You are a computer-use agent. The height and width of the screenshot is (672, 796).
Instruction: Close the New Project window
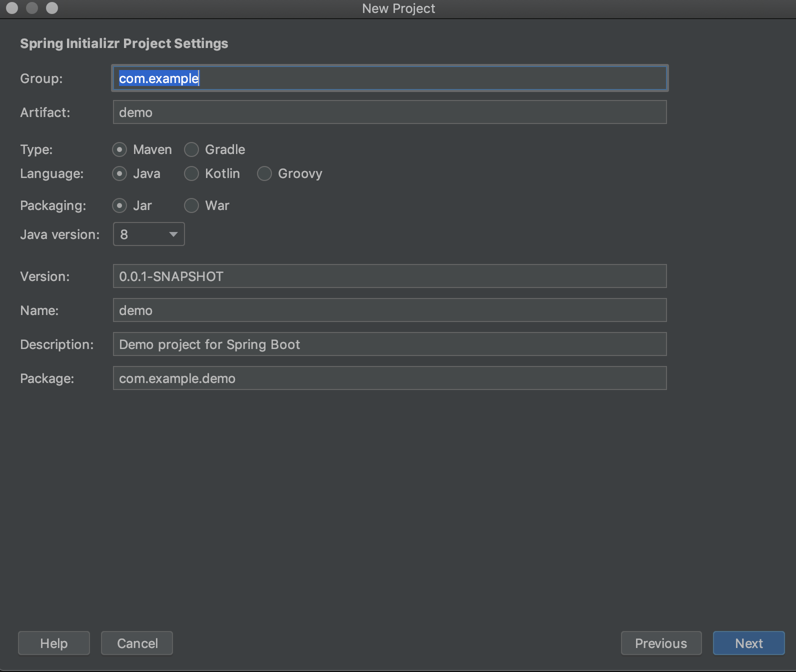pos(12,8)
